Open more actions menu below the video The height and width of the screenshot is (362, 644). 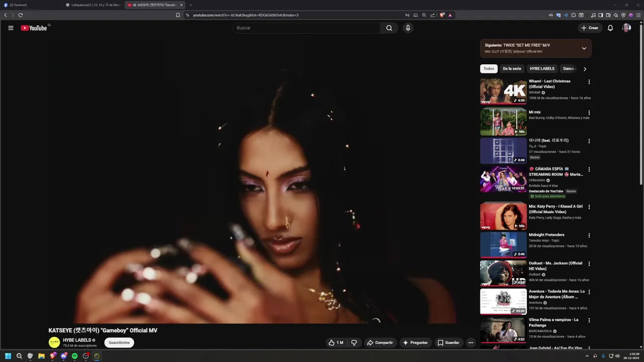(x=471, y=343)
